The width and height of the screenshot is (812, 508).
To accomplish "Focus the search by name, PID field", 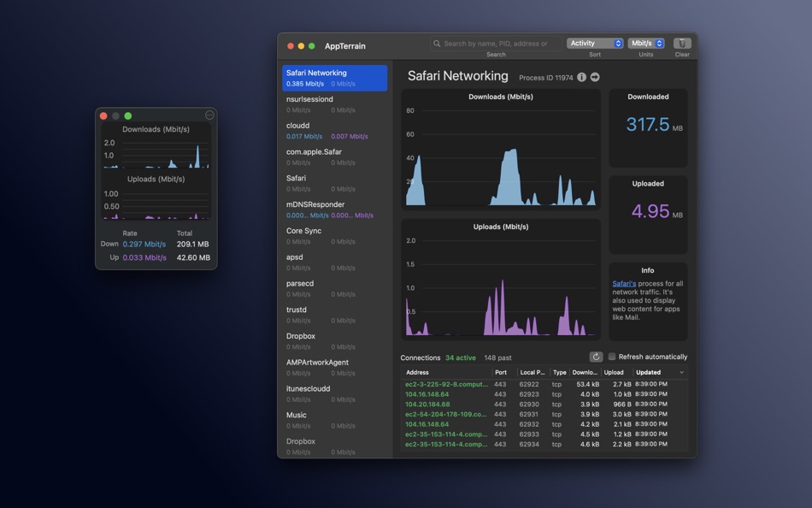I will [496, 44].
